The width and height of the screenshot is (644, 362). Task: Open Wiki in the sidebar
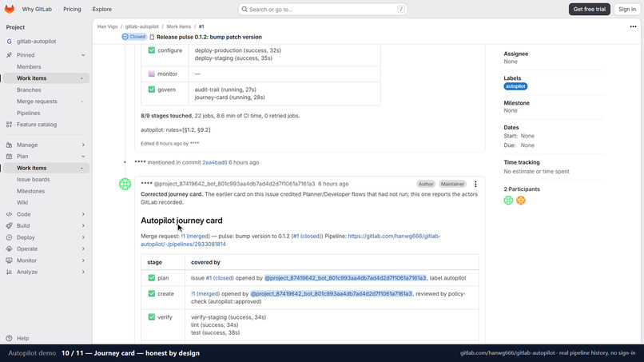[x=22, y=202]
